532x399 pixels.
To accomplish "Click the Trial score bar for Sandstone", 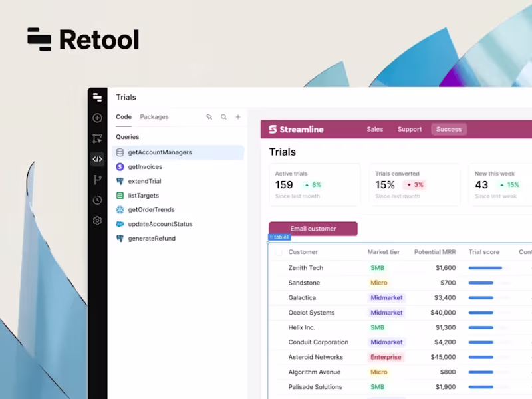I will (489, 283).
